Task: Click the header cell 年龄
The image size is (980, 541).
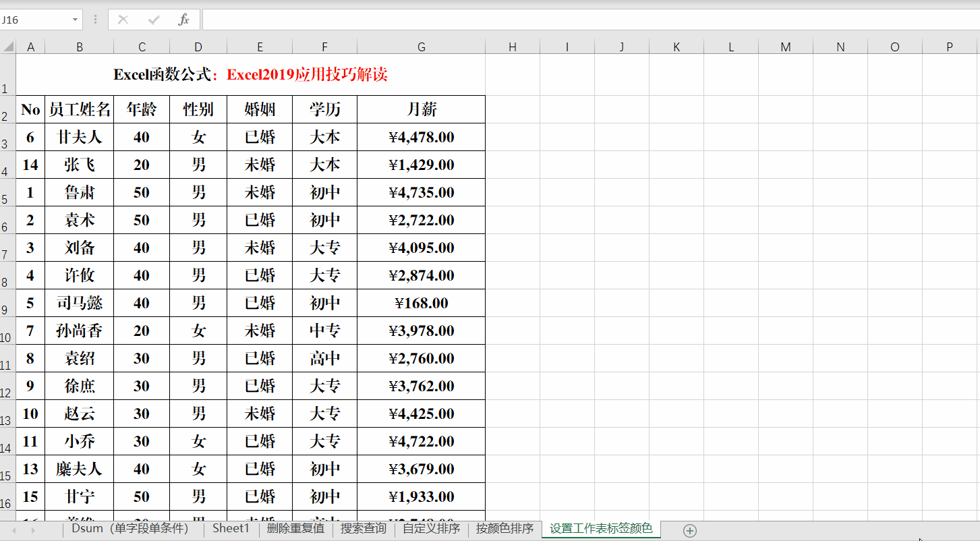Action: click(142, 109)
